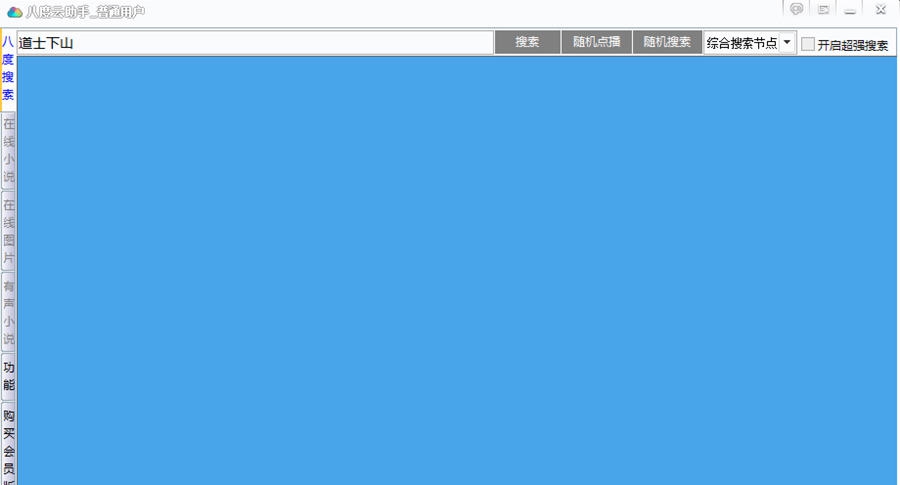Viewport: 900px width, 485px height.
Task: Switch to the 八度搜索 side tab
Action: (x=8, y=68)
